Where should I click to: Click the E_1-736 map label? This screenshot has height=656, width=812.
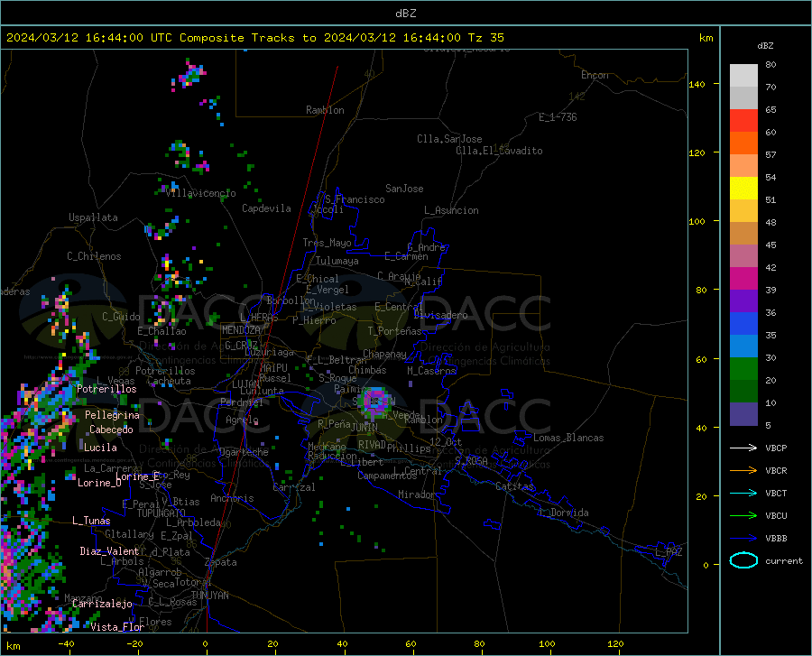click(558, 117)
